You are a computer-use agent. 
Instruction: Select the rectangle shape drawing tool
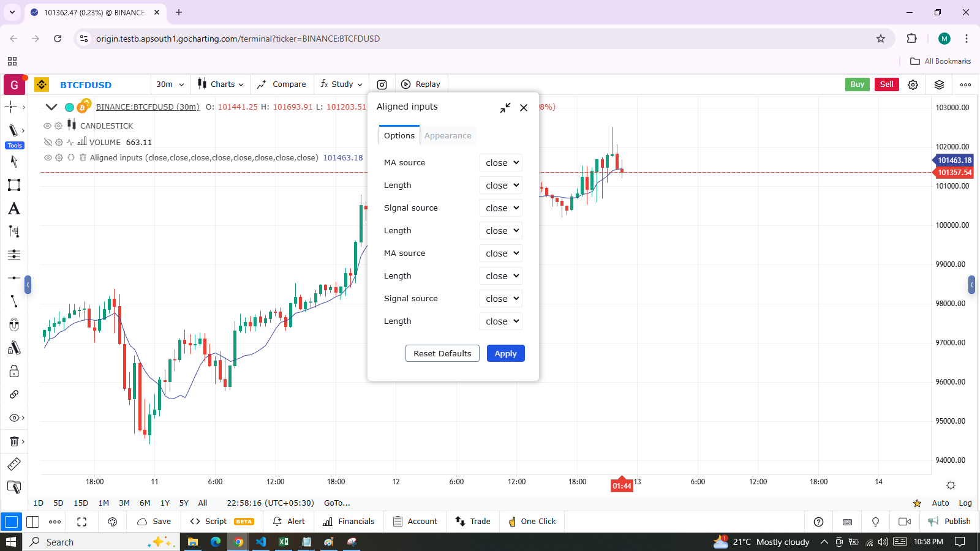(x=14, y=185)
